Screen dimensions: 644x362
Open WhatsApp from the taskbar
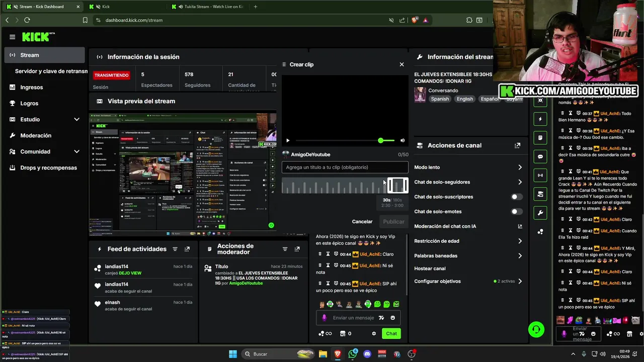click(x=352, y=354)
